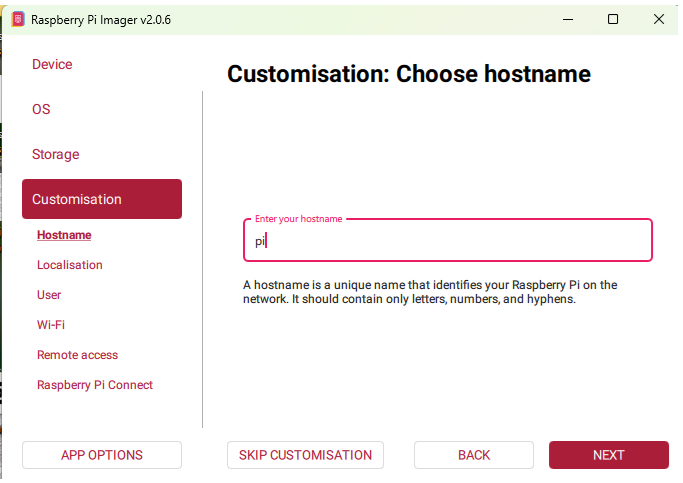Image resolution: width=683 pixels, height=483 pixels.
Task: Switch to Localisation settings
Action: 70,265
